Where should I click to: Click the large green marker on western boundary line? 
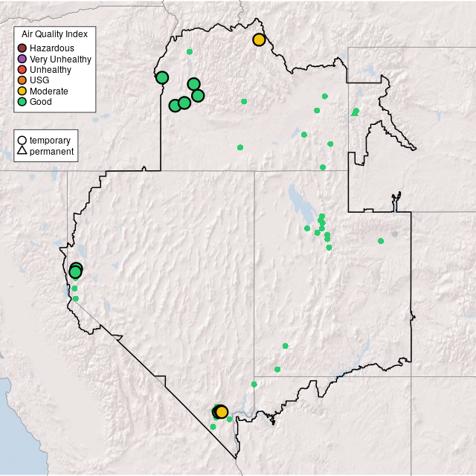pos(162,77)
